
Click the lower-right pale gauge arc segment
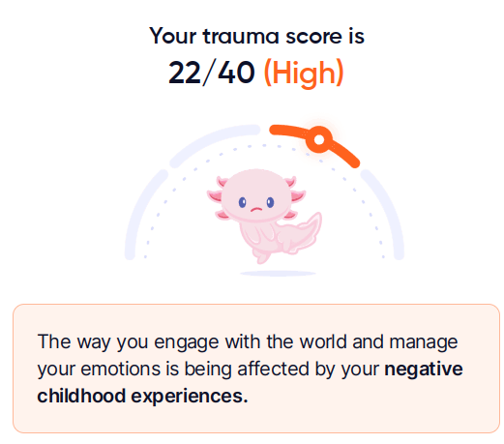382,215
